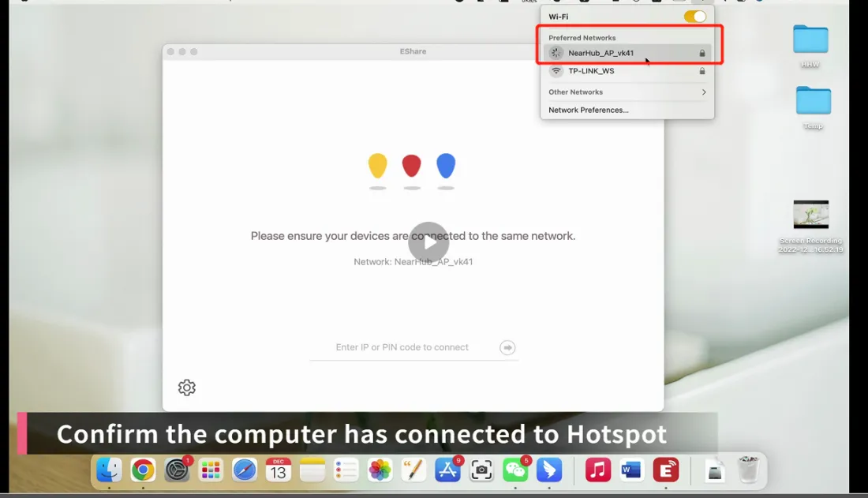Screen dimensions: 868x498
Task: Open the Notes app in the dock
Action: tap(312, 470)
